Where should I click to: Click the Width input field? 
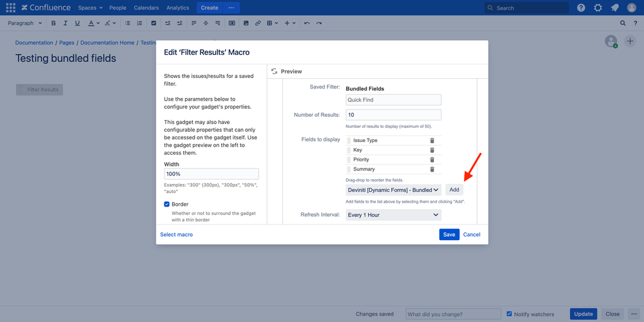(x=211, y=174)
